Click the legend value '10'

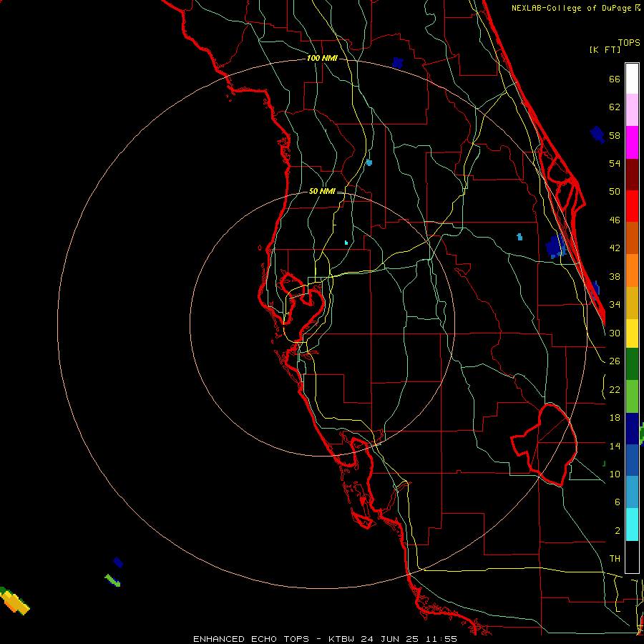[615, 474]
